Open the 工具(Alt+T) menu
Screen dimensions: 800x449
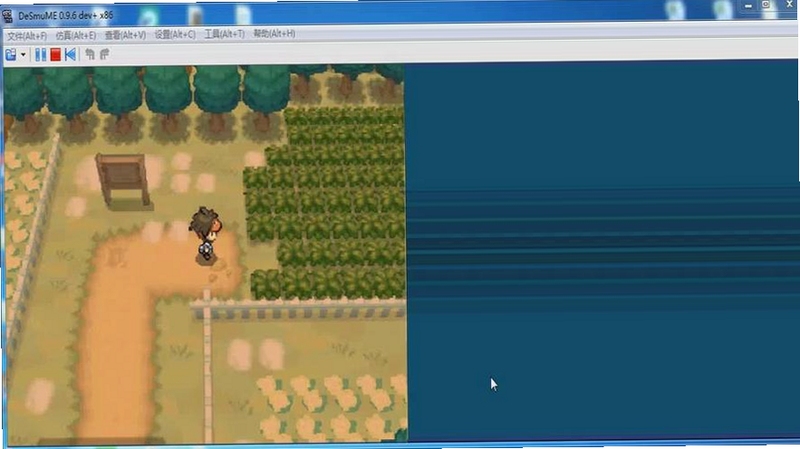coord(224,34)
